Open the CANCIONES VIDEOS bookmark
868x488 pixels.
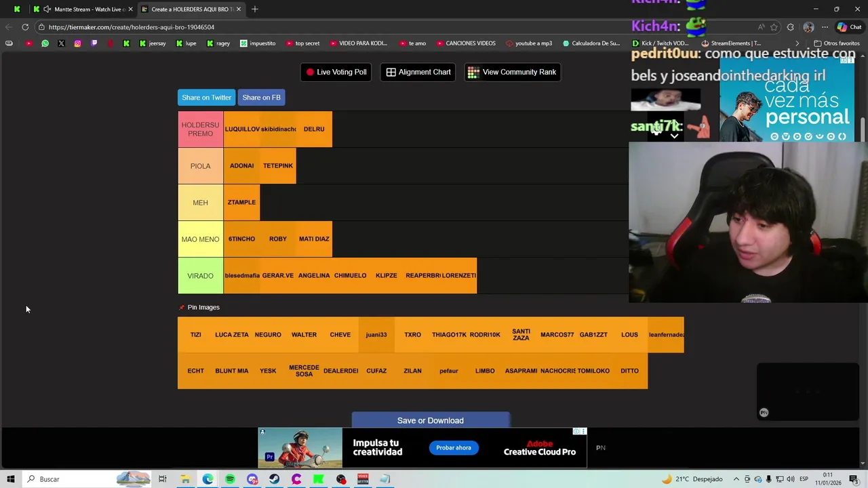coord(466,43)
